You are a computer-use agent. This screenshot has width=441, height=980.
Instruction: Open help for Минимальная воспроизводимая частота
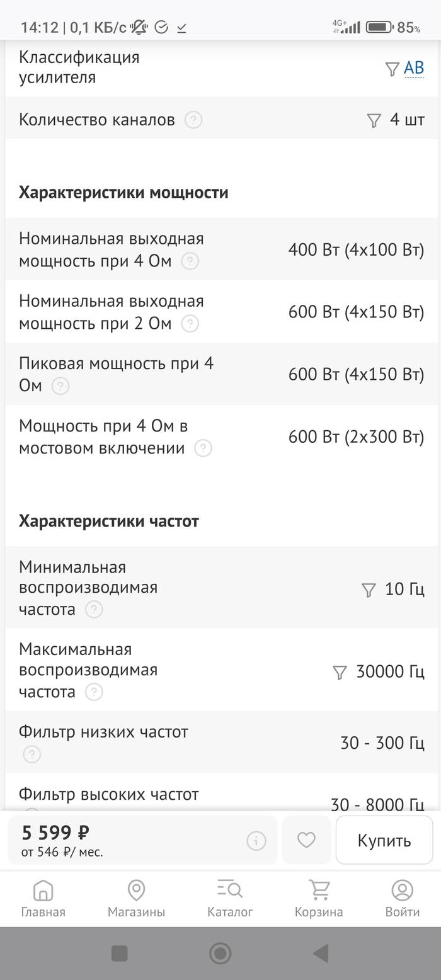(93, 609)
